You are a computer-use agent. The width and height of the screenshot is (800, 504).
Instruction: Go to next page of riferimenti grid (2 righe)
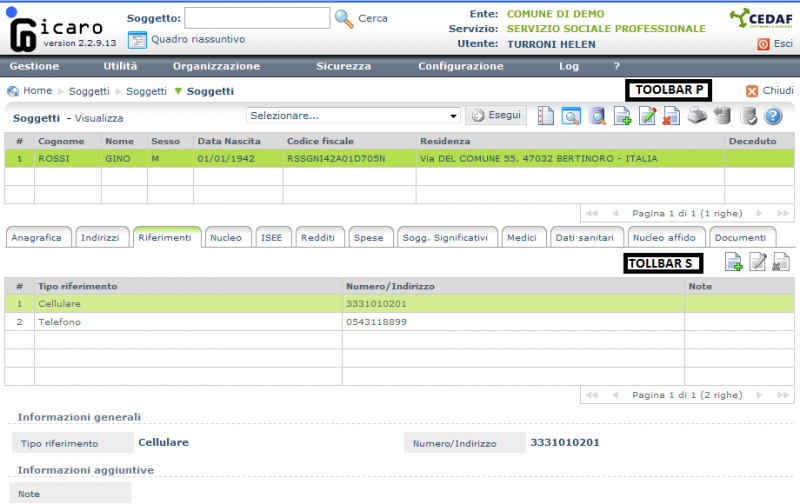(x=759, y=395)
